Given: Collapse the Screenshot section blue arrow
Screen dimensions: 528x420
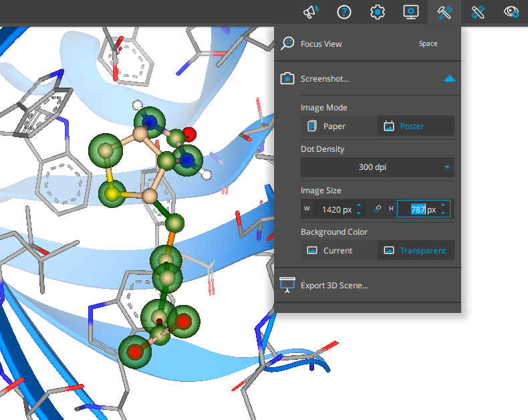Looking at the screenshot, I should pyautogui.click(x=450, y=79).
